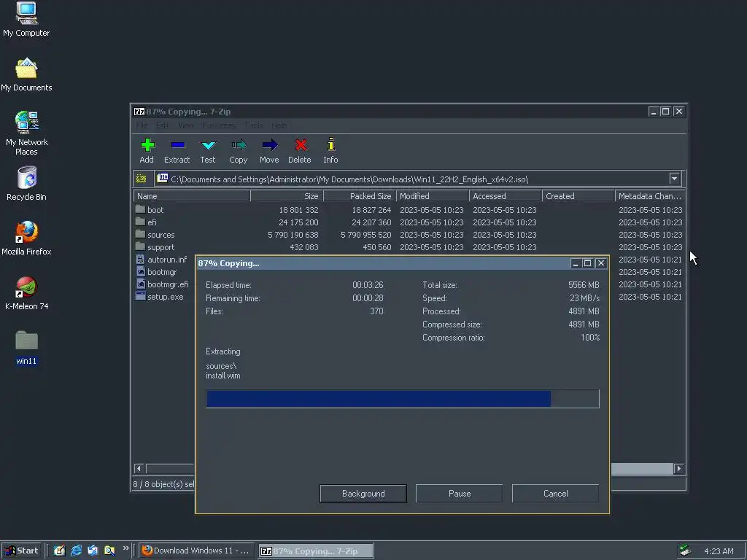Click the up-folder icon beside address bar
This screenshot has height=560, width=747.
pos(142,179)
